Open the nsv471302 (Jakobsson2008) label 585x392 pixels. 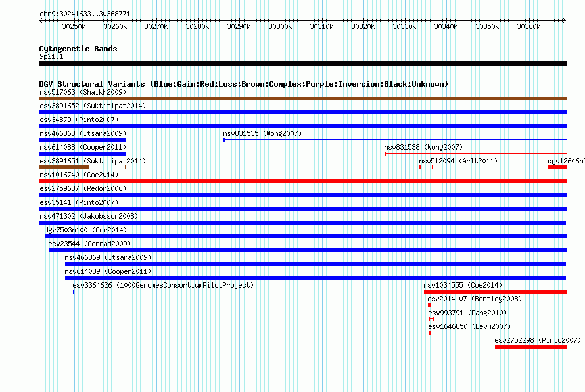[89, 216]
